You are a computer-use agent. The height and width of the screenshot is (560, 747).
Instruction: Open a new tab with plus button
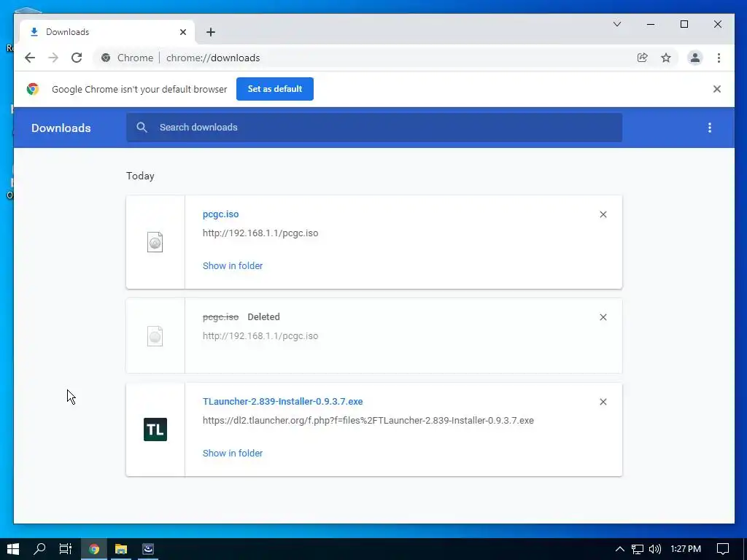click(211, 32)
